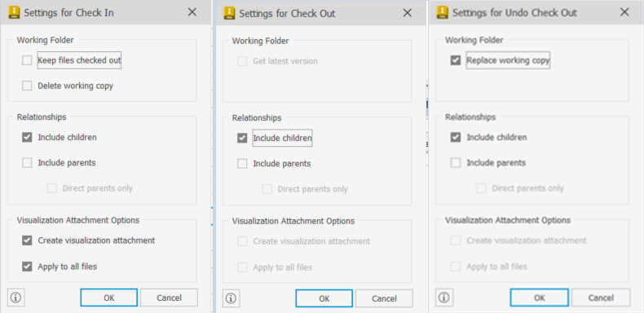Uncheck Include children in Undo Check Out dialog

(456, 137)
